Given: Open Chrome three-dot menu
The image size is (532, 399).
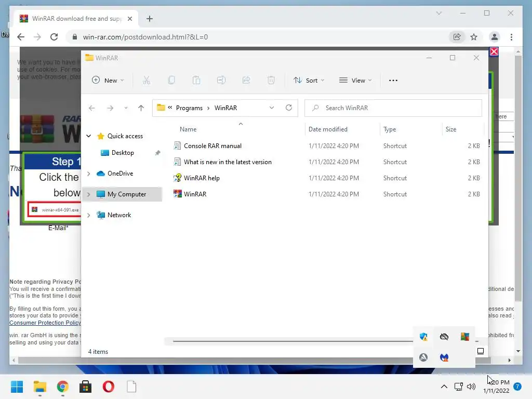Looking at the screenshot, I should click(511, 37).
